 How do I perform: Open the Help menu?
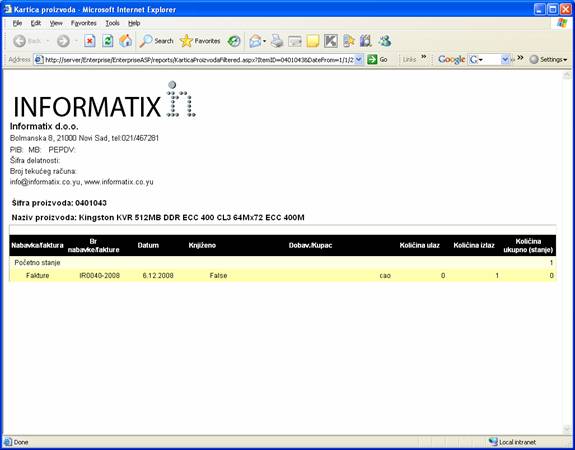tap(134, 23)
